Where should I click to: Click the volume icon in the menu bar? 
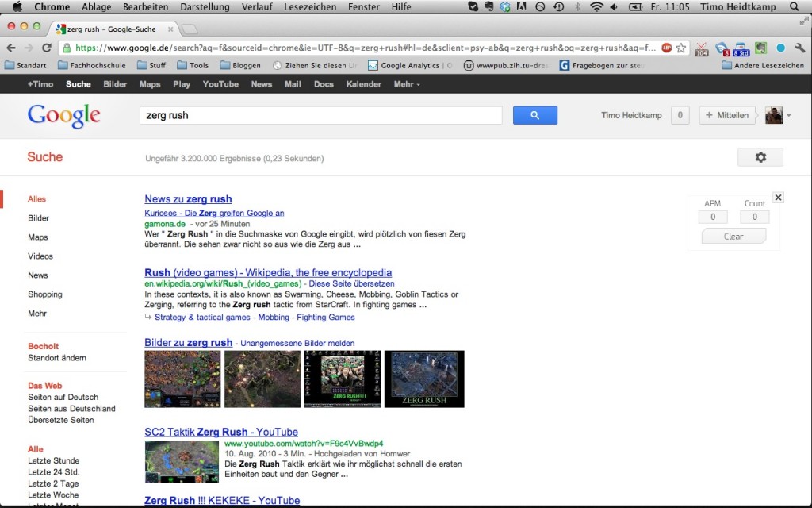(x=614, y=6)
